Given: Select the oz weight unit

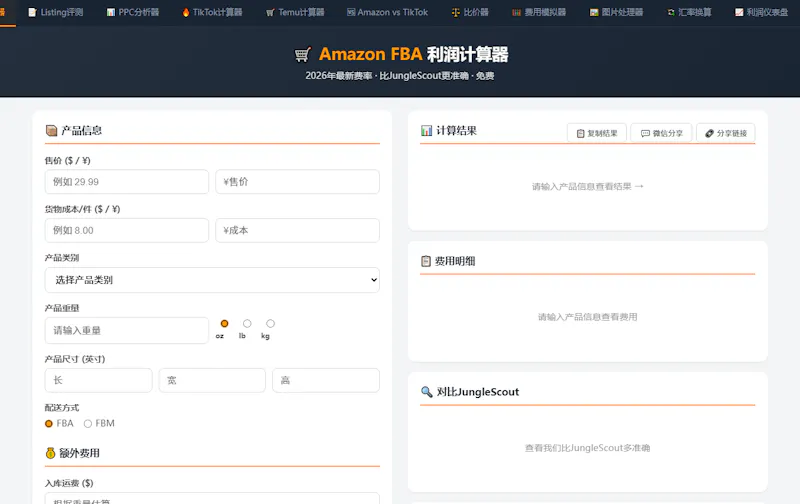Looking at the screenshot, I should pyautogui.click(x=224, y=323).
